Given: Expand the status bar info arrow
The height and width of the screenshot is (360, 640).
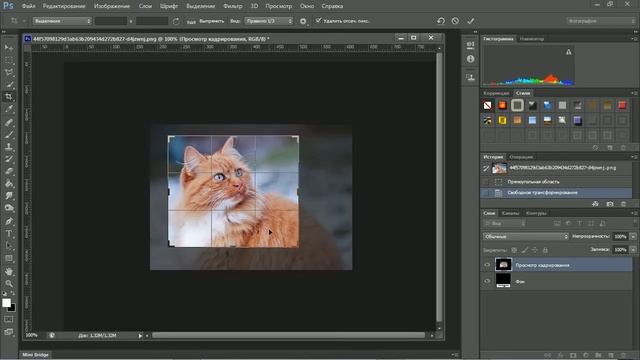Looking at the screenshot, I should pos(140,336).
